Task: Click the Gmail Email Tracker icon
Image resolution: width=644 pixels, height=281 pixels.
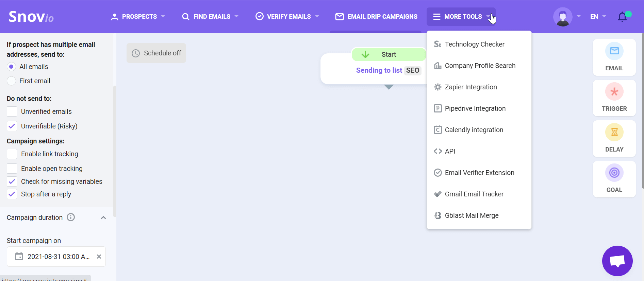Action: pyautogui.click(x=438, y=194)
